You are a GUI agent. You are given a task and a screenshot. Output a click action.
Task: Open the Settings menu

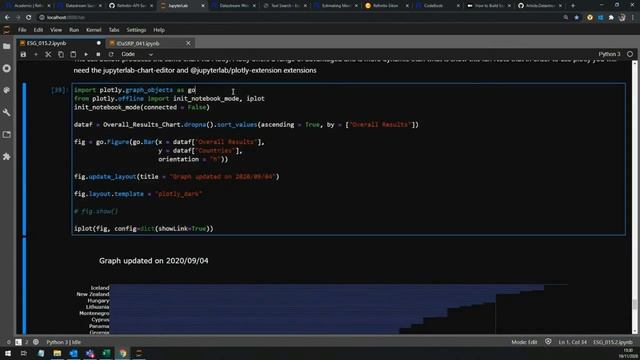click(136, 30)
